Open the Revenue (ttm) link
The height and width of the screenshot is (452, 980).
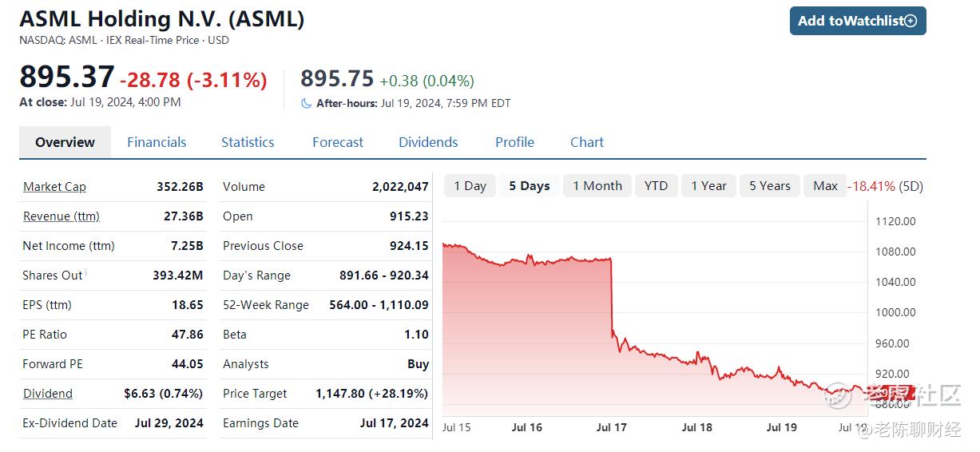pos(61,216)
